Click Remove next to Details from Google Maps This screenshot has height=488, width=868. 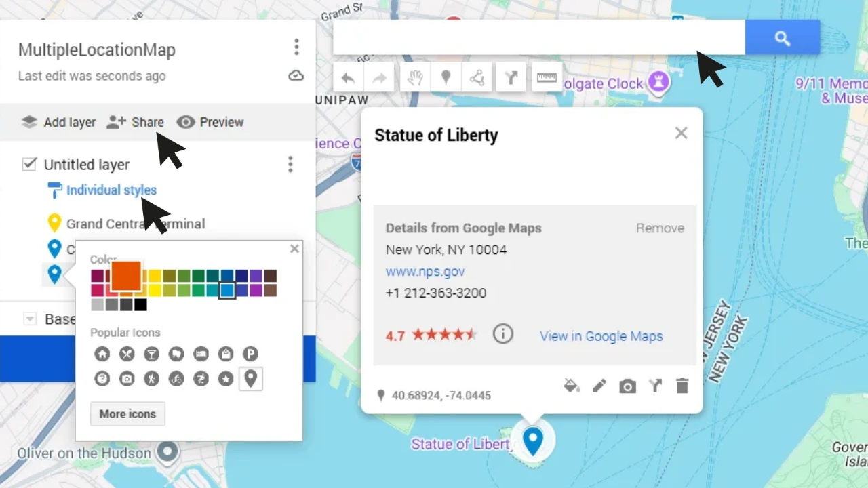click(660, 228)
